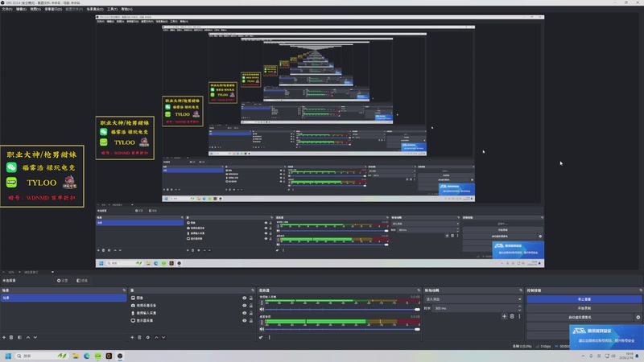Open the File menu
Screen dimensions: 644x362
tap(7, 9)
